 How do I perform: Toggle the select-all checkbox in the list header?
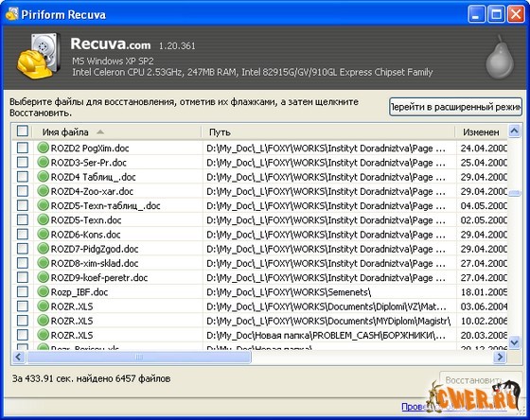(23, 131)
